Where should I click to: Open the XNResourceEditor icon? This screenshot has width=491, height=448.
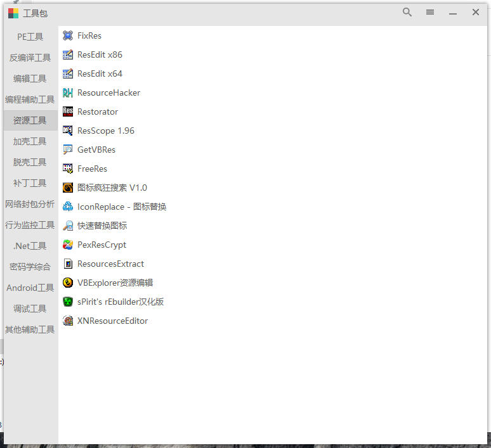(68, 321)
